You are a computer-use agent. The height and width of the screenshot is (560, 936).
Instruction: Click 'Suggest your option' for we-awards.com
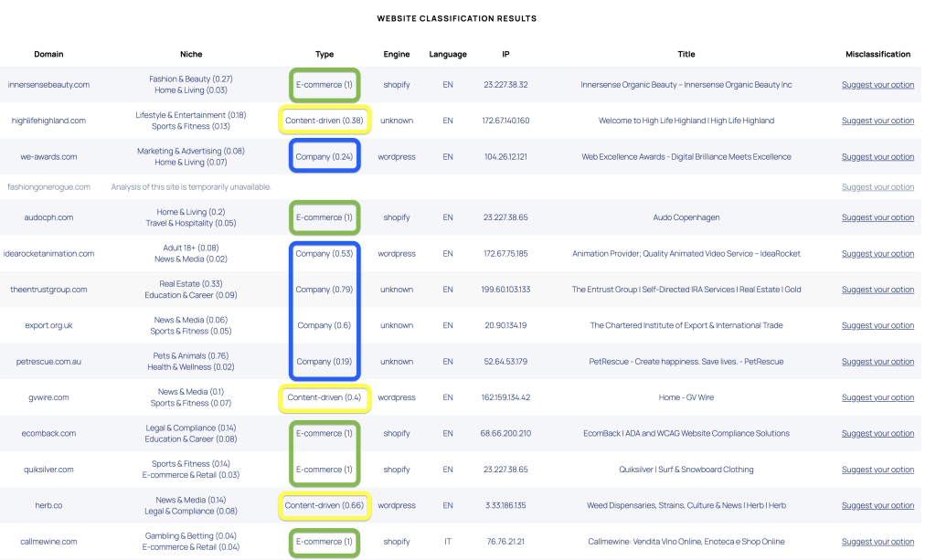pyautogui.click(x=877, y=157)
